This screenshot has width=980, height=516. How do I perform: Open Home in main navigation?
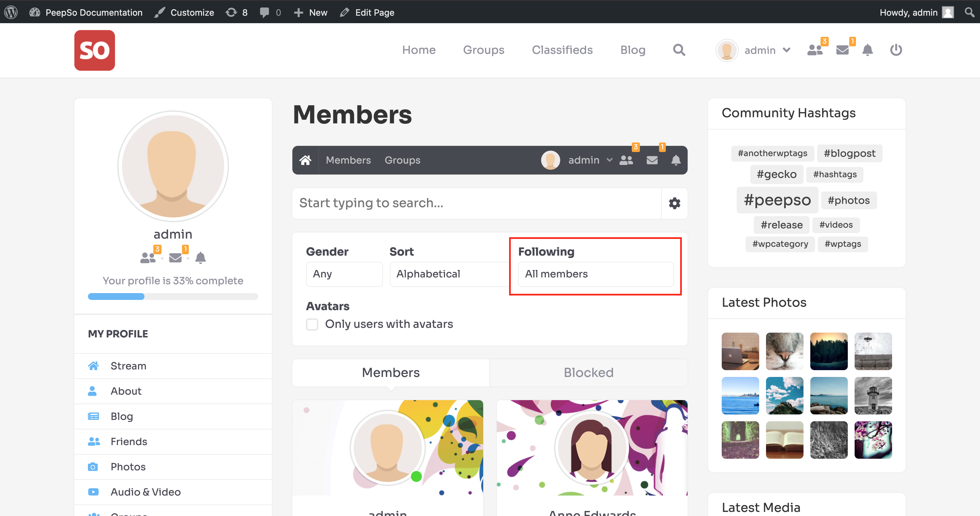pyautogui.click(x=419, y=50)
